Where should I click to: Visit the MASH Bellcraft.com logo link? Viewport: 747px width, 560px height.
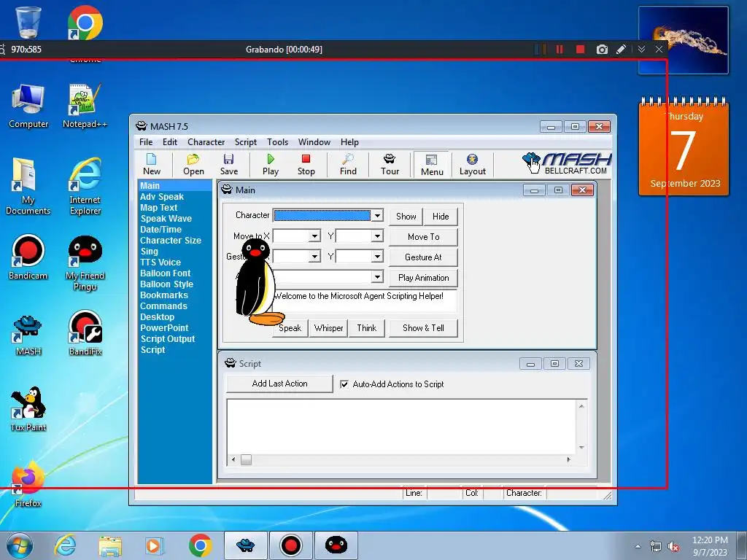[567, 164]
